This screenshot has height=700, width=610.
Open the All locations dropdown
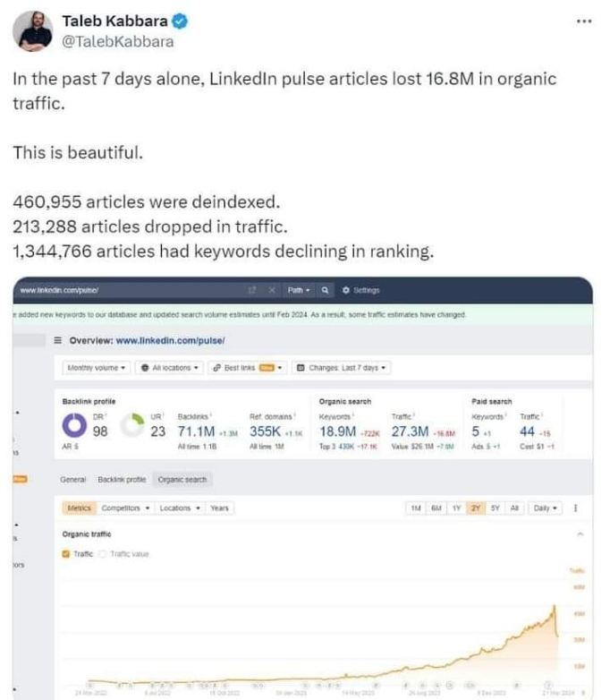[x=170, y=368]
